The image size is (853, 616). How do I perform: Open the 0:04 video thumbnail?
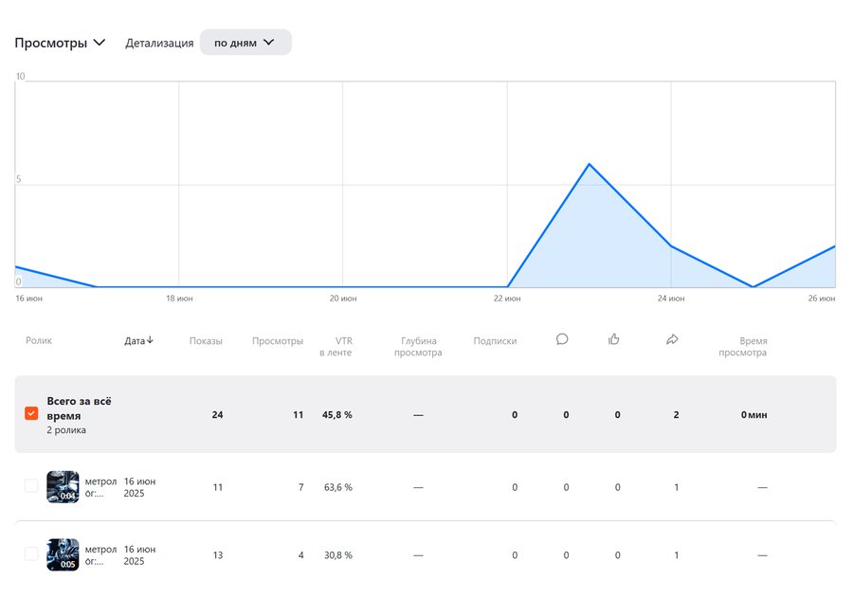(63, 486)
